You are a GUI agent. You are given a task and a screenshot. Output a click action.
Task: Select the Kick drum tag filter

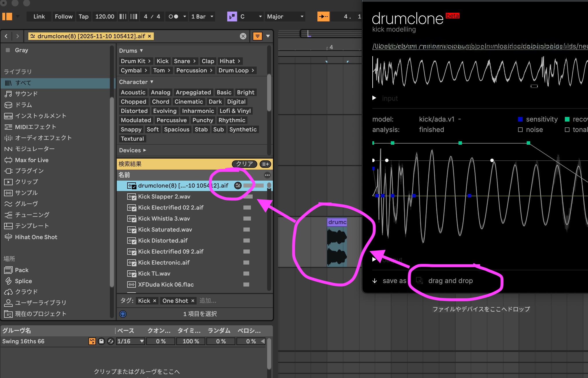pyautogui.click(x=162, y=61)
